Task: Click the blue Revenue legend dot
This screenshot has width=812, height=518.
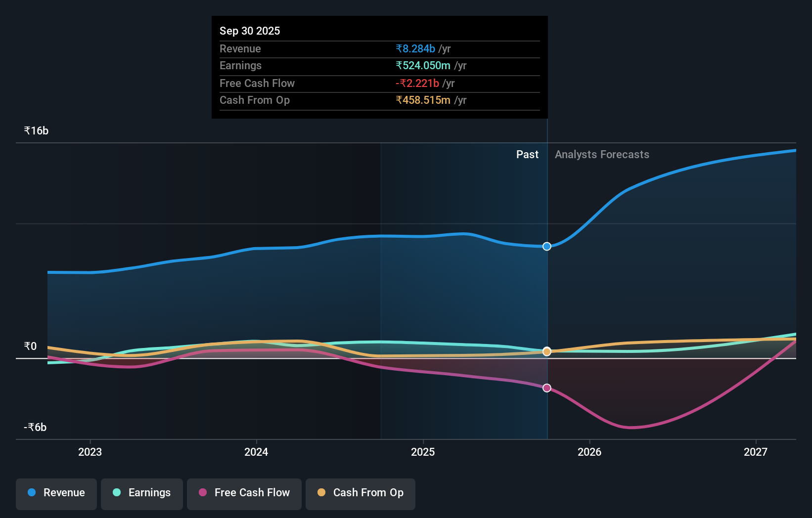Action: 32,493
